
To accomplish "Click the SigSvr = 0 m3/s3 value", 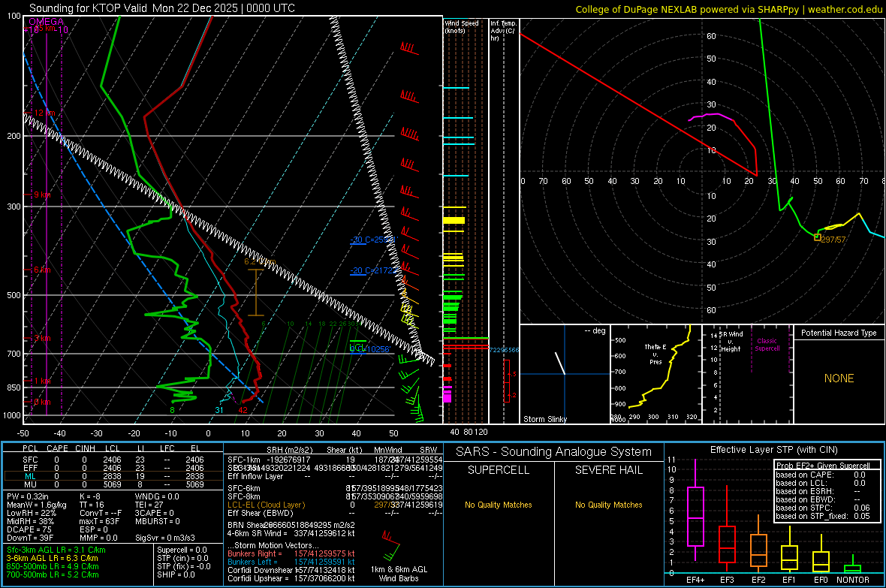I will (x=165, y=538).
